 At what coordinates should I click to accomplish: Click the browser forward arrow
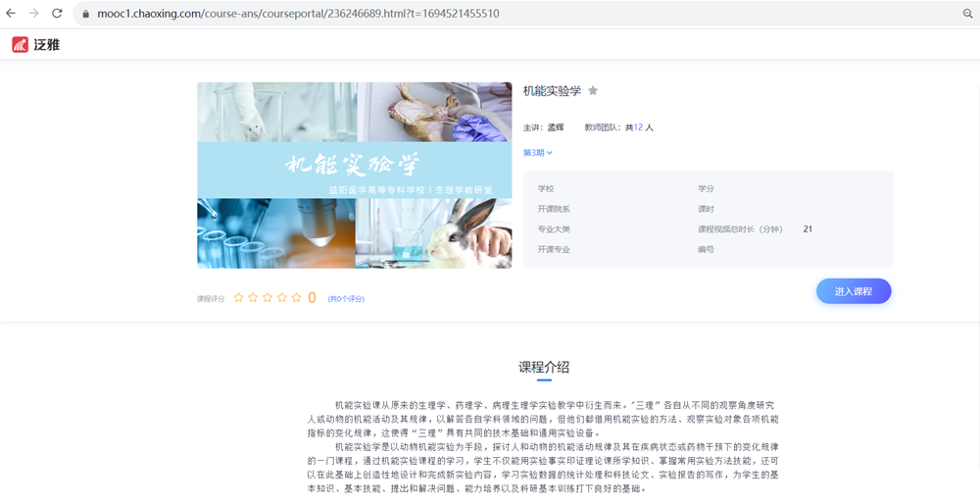pos(34,14)
